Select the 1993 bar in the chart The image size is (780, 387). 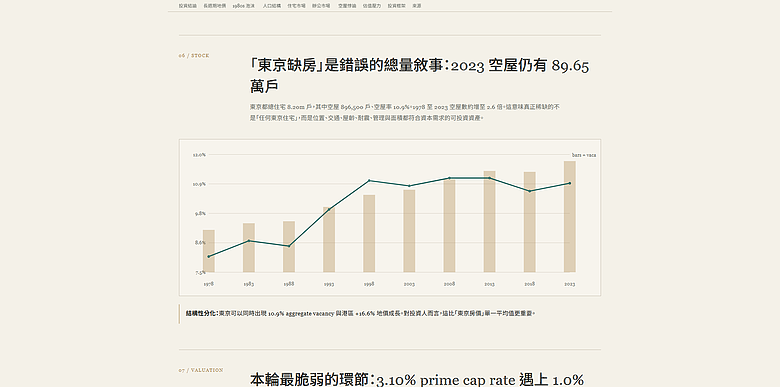tap(329, 239)
